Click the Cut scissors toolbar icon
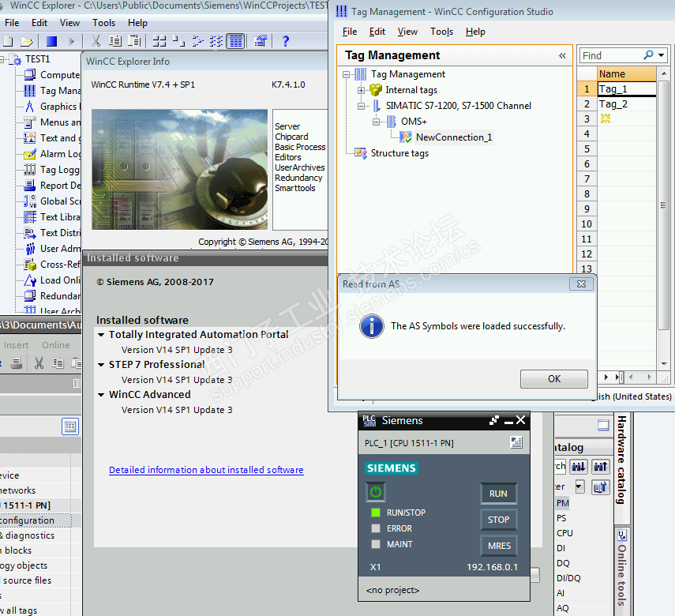The image size is (675, 616). 96,41
